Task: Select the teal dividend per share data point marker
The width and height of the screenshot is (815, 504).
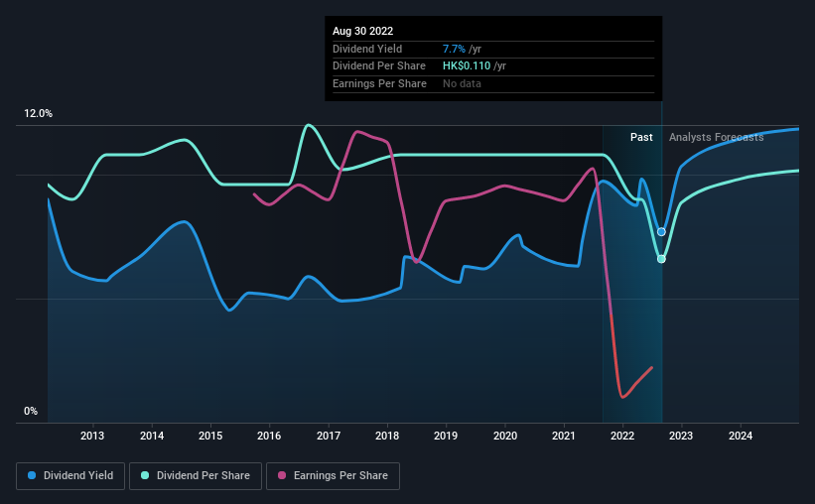Action: (661, 259)
